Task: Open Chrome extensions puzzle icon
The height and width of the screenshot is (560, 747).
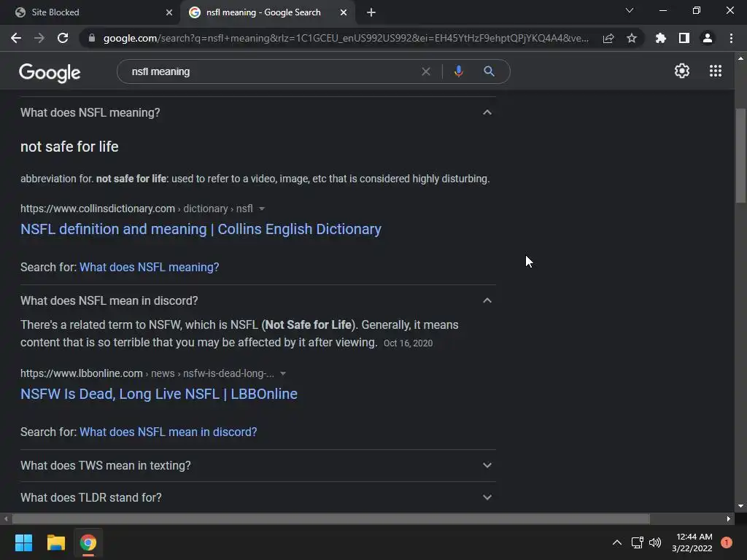Action: click(x=661, y=38)
